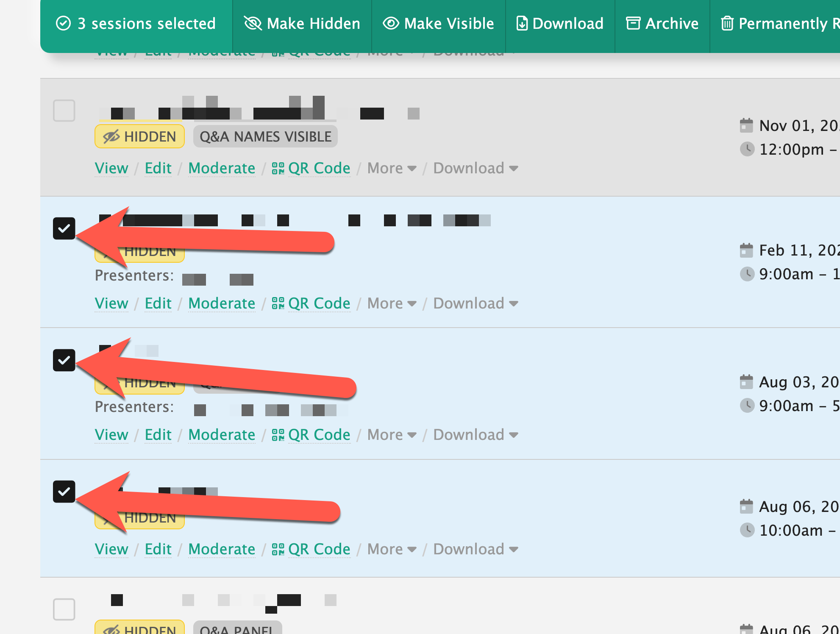
Task: Click the Q&A NAMES VISIBLE badge
Action: pyautogui.click(x=265, y=136)
